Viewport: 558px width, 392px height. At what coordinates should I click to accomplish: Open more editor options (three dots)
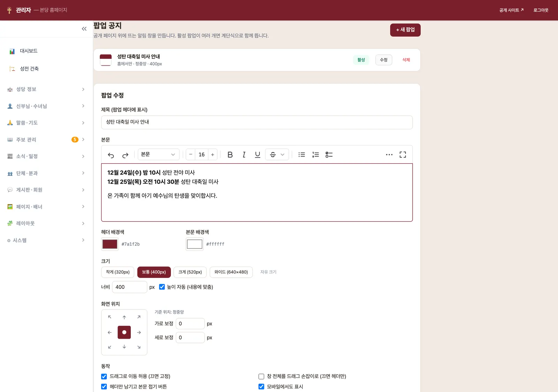click(x=389, y=155)
